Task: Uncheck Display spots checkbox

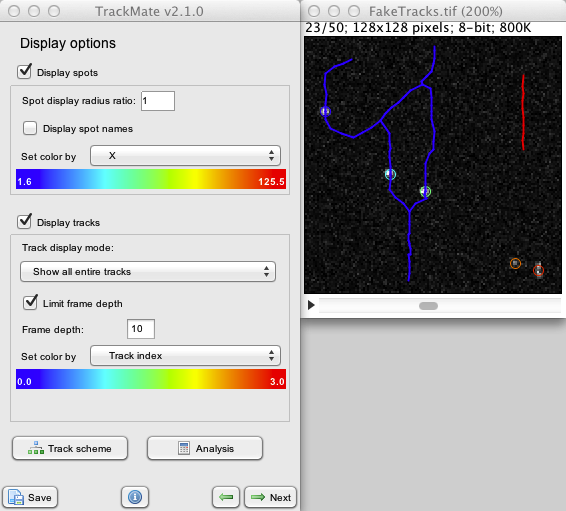Action: (25, 72)
